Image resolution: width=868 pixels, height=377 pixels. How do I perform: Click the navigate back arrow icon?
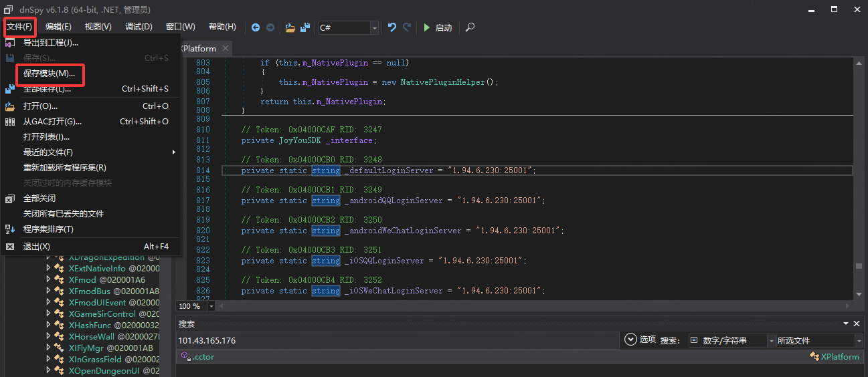pos(256,27)
